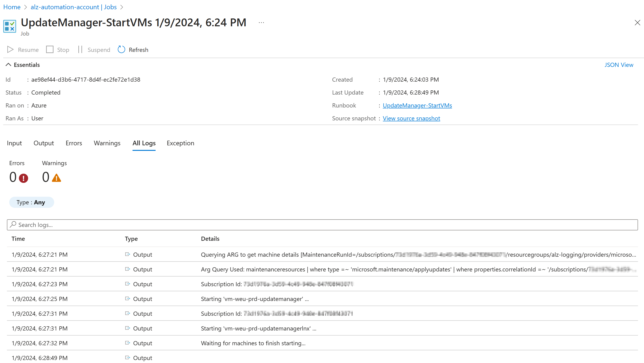Screen dimensions: 644x363
Task: Click the Created date 6:24:03 PM value
Action: tap(411, 80)
